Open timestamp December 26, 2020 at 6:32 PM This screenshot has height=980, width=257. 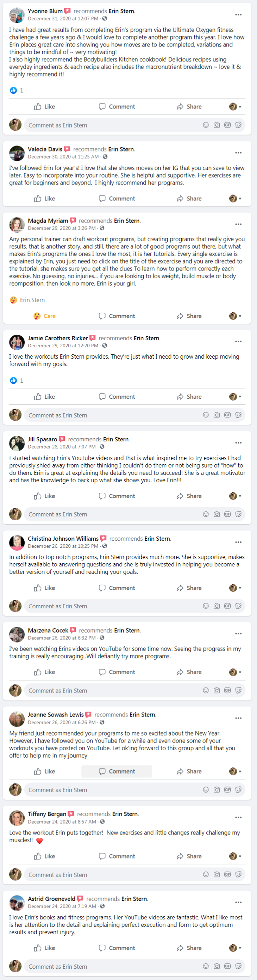coord(62,638)
